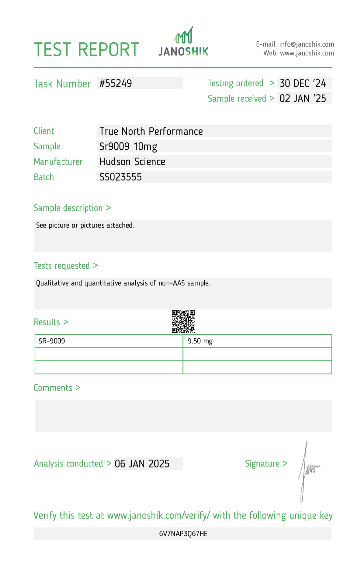
Task: Click the Sample received date 02 JAN '25
Action: tap(304, 98)
